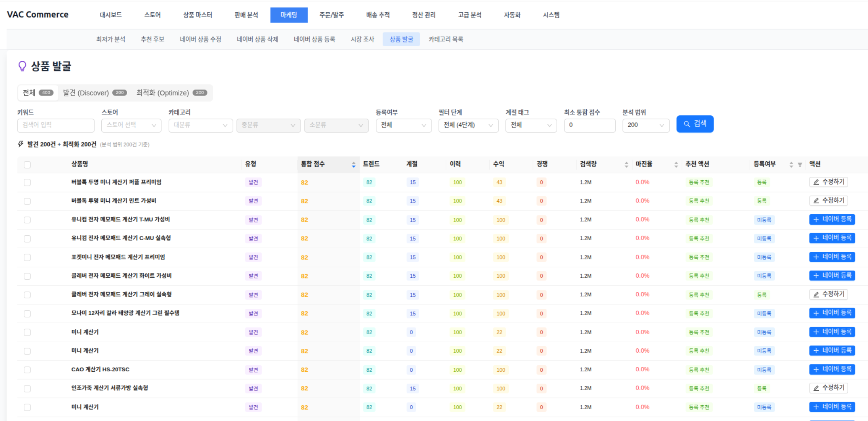This screenshot has width=868, height=421.
Task: Click 미등록 tag in CAO 계산기 HS-20TSC row
Action: [x=764, y=369]
